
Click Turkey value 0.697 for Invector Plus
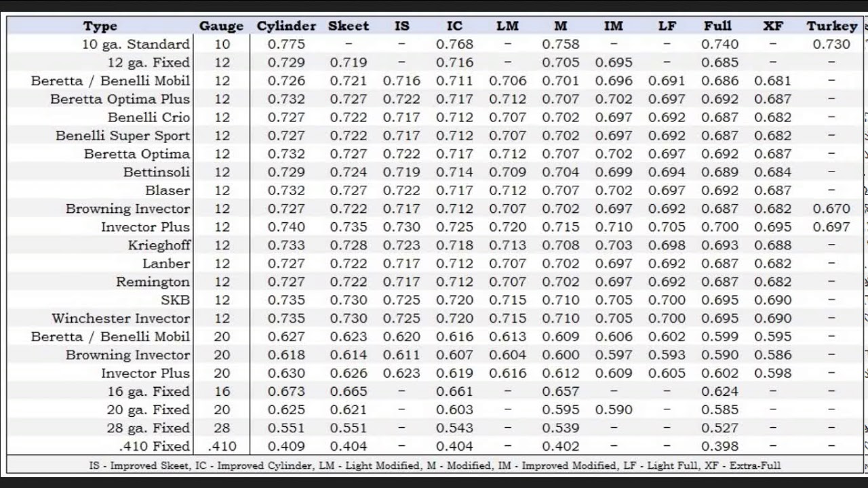click(x=831, y=227)
